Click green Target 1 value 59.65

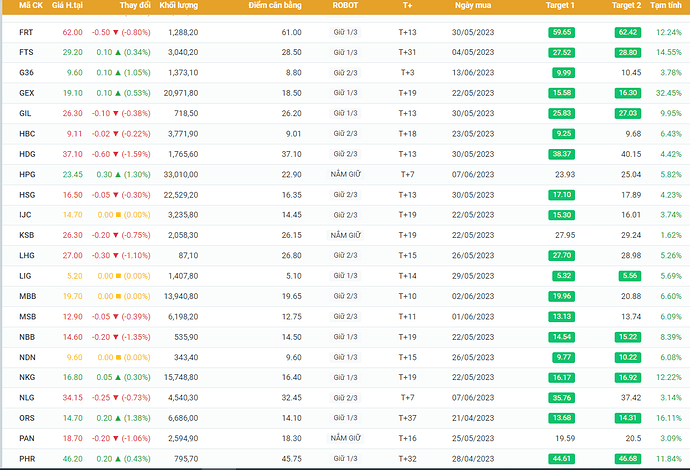(x=561, y=33)
